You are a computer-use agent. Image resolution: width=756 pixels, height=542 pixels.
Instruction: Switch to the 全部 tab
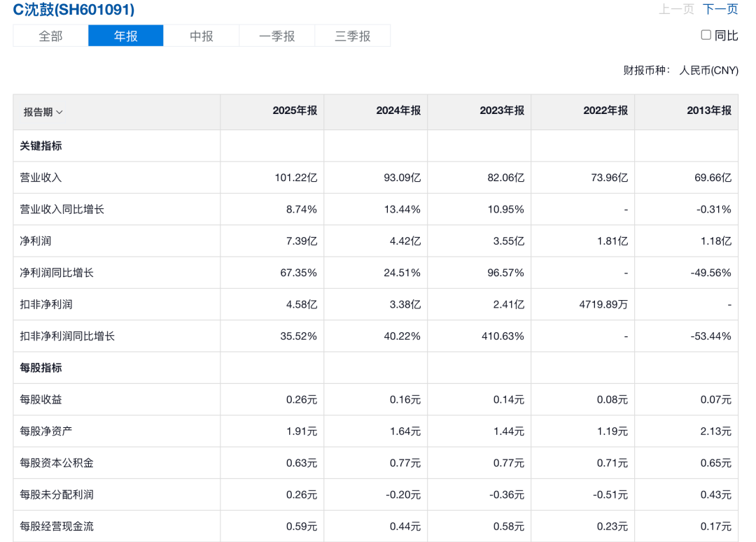[x=50, y=36]
